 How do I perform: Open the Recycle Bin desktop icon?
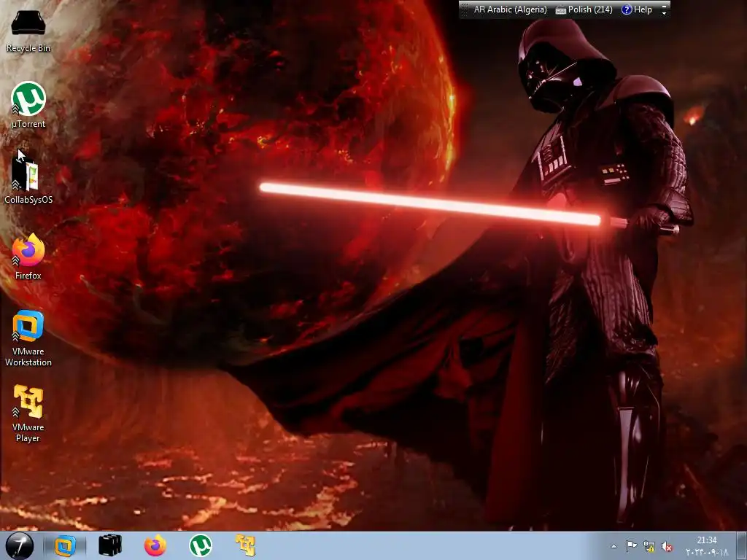click(x=28, y=31)
